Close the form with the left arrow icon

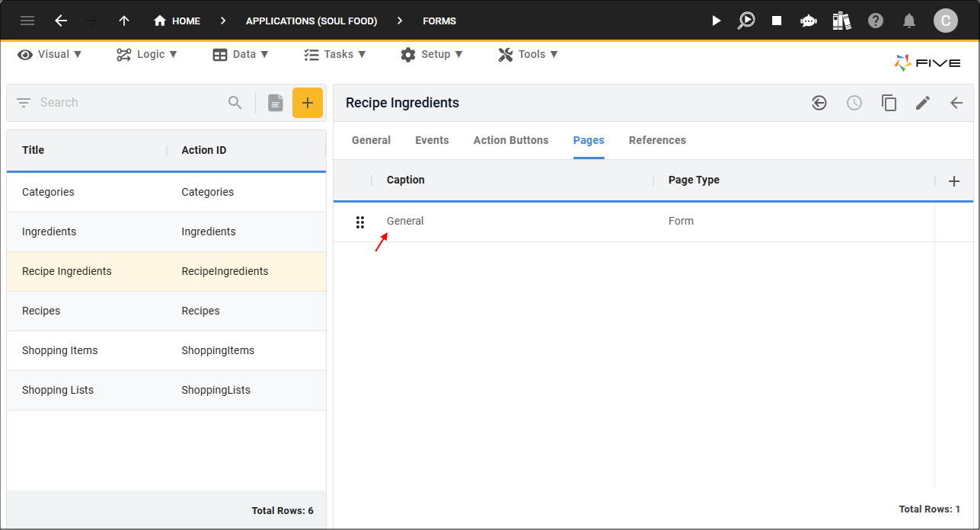(x=956, y=103)
